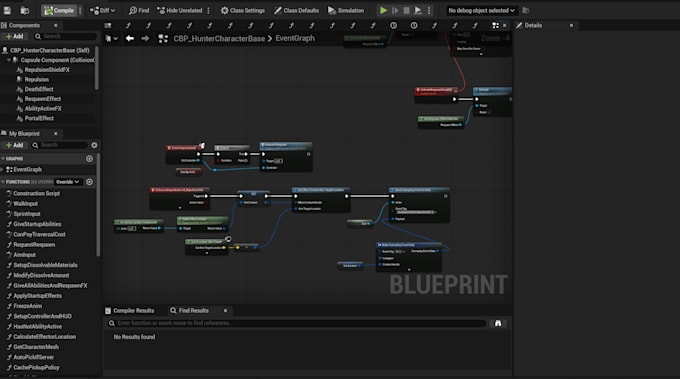Click the Eject/skip playback button
680x379 pixels.
coord(418,10)
